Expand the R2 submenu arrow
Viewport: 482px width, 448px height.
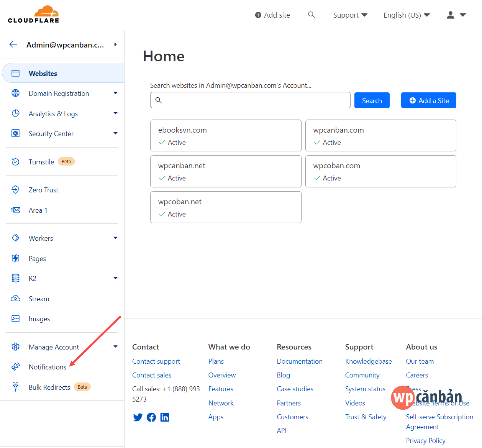click(115, 278)
